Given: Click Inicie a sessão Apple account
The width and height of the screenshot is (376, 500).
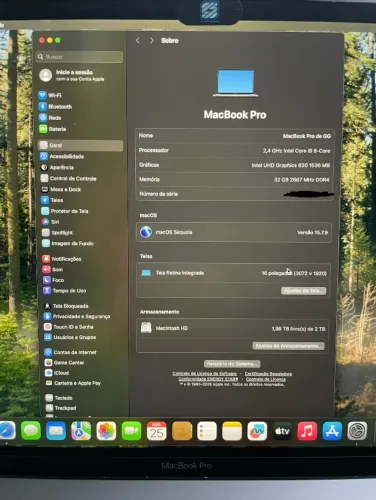Looking at the screenshot, I should [72, 75].
